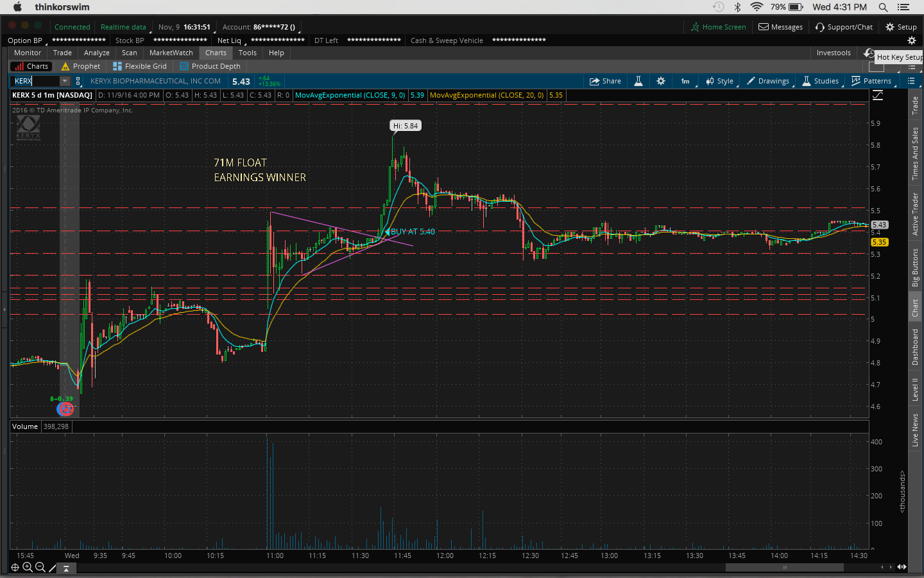Click the zoom out magnifier icon
Screen dimensions: 924x578
[40, 567]
